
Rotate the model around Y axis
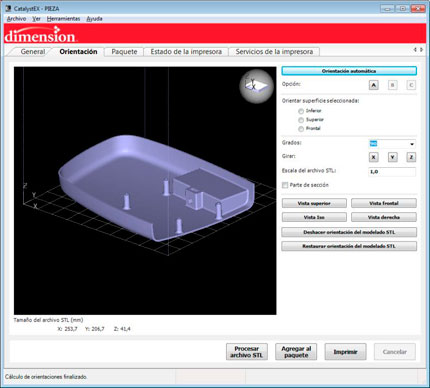(393, 157)
